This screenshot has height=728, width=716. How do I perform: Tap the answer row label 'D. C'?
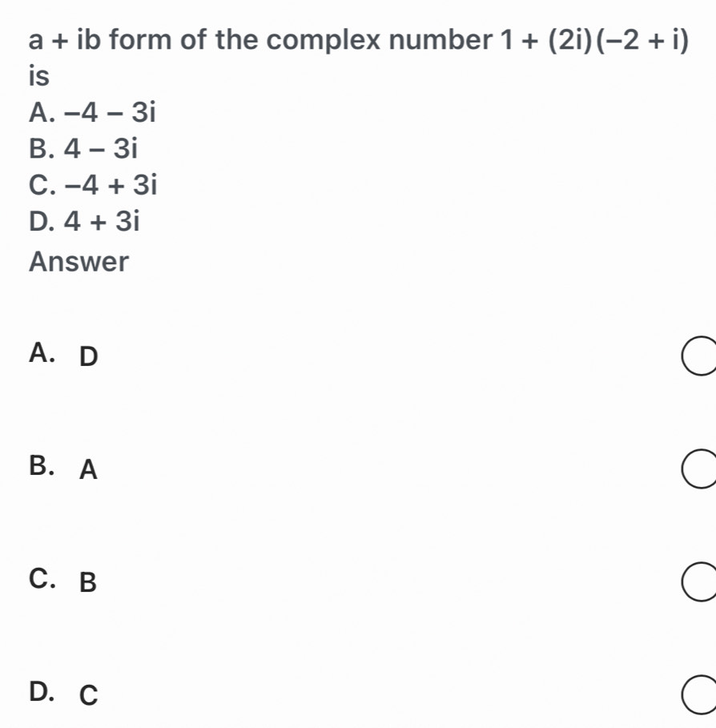pyautogui.click(x=62, y=694)
